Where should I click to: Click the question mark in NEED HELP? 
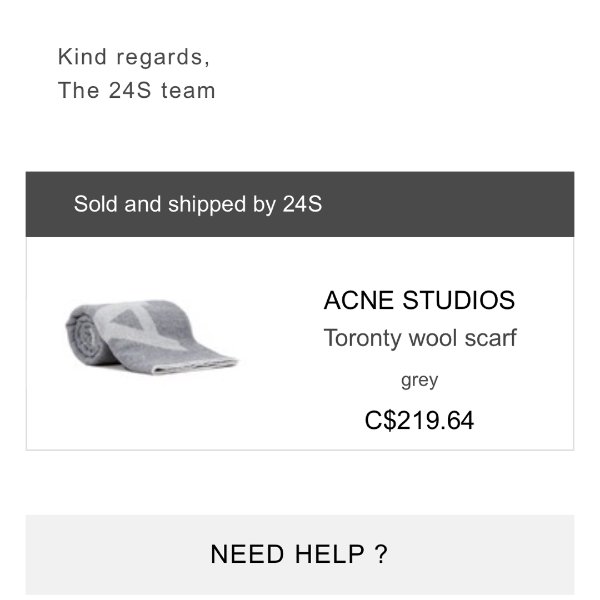point(380,555)
